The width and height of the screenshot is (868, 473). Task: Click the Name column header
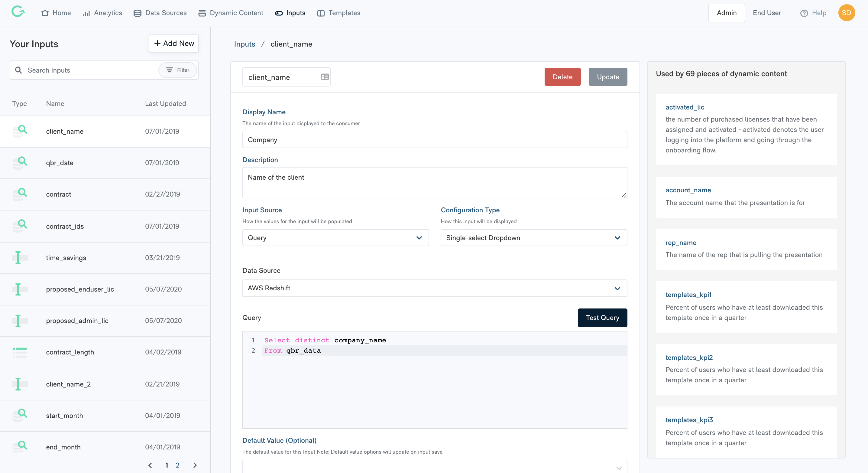point(55,103)
